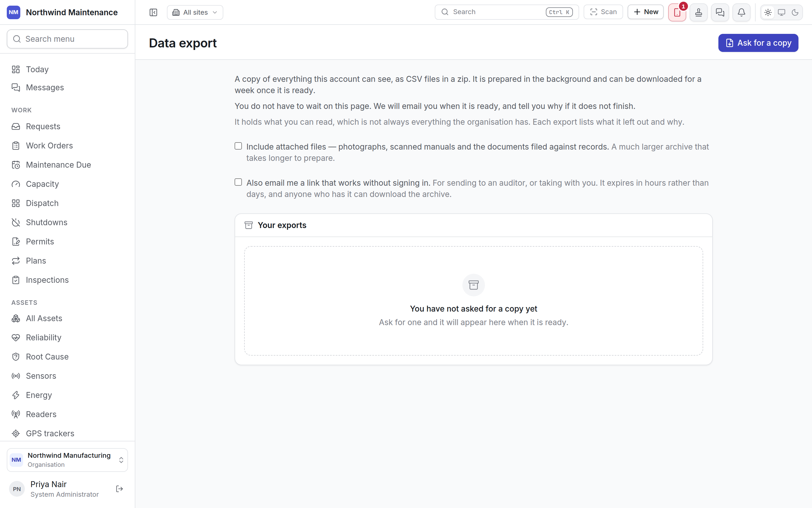Switch to dark theme moon icon
The image size is (812, 508).
point(795,12)
